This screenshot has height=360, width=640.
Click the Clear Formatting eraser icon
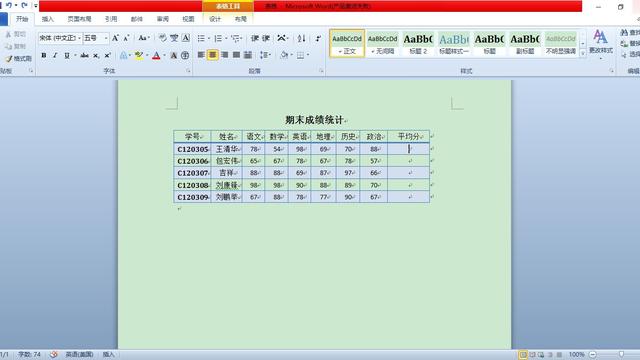162,38
